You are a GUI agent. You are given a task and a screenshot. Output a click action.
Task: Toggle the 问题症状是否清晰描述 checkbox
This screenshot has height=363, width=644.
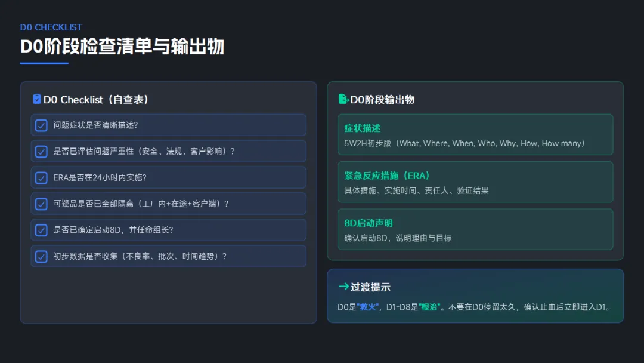(x=41, y=125)
